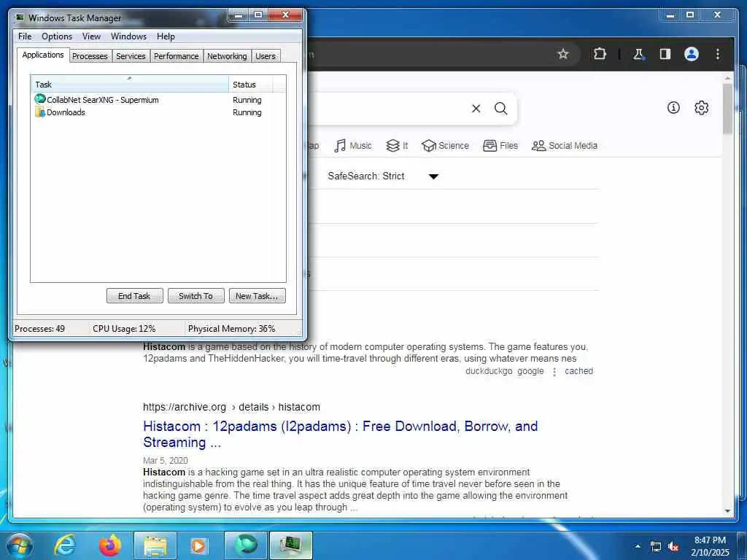The width and height of the screenshot is (747, 560).
Task: Click duckduckgo engine label
Action: click(489, 371)
